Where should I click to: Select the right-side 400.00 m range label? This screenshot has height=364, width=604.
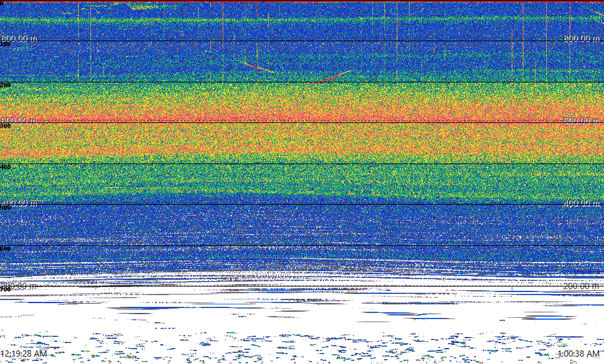(x=581, y=203)
